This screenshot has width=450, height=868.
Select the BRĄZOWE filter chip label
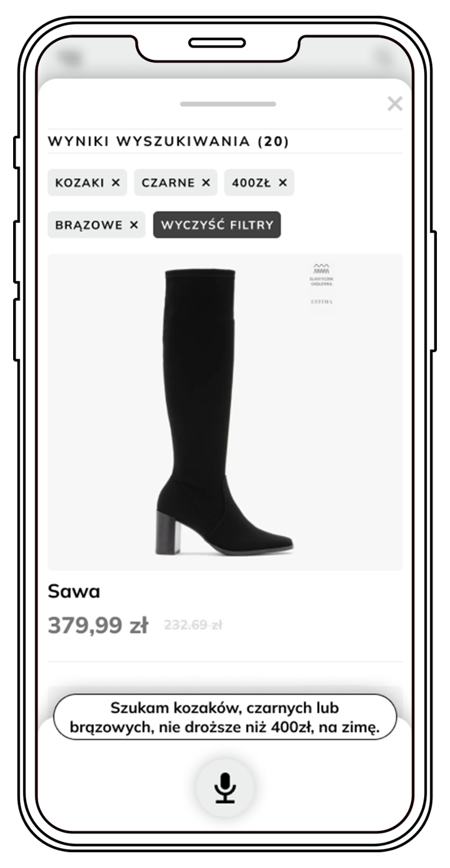(x=89, y=225)
